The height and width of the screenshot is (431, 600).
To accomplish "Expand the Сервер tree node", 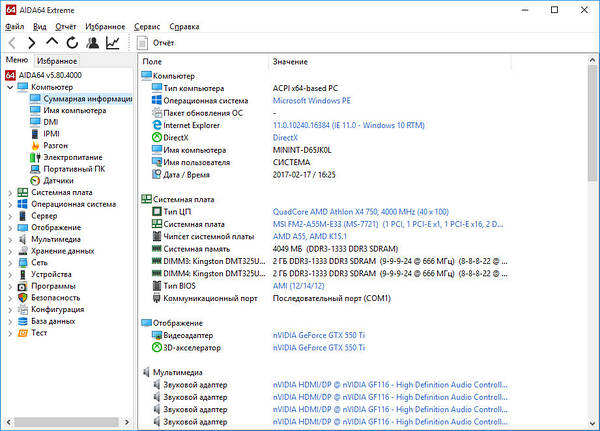I will pyautogui.click(x=10, y=216).
